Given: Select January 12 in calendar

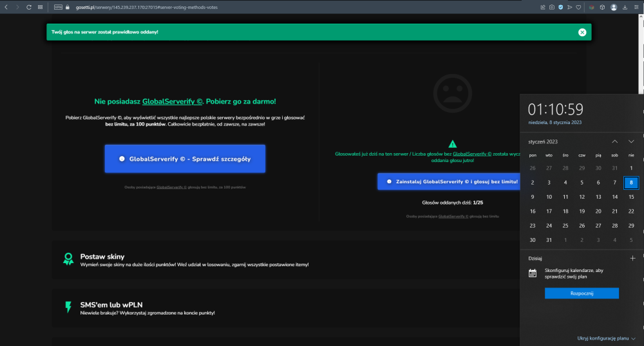Looking at the screenshot, I should (582, 197).
